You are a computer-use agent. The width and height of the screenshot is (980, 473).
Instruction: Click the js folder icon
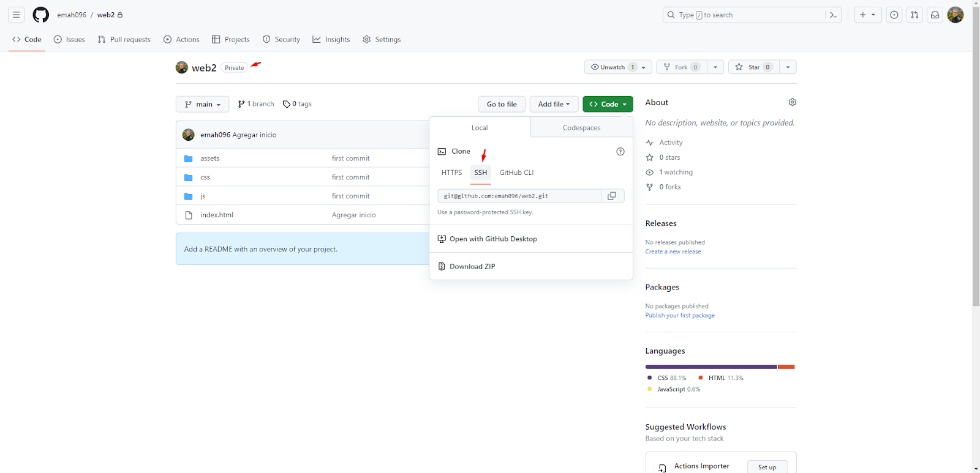[189, 196]
